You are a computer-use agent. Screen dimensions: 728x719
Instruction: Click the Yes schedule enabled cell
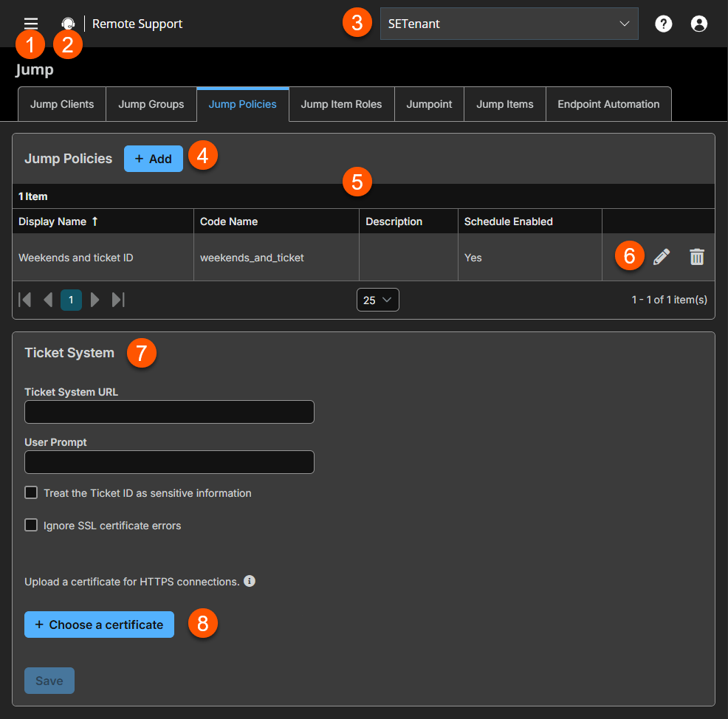[x=529, y=258]
